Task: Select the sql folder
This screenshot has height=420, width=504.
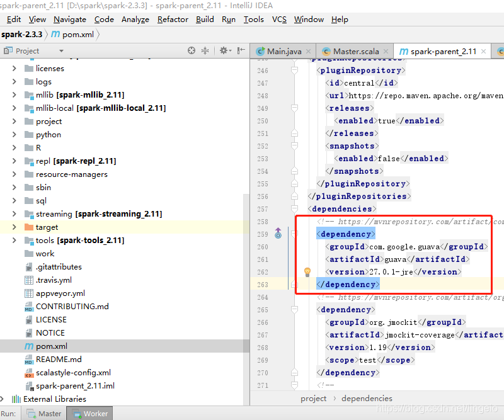Action: [x=41, y=200]
